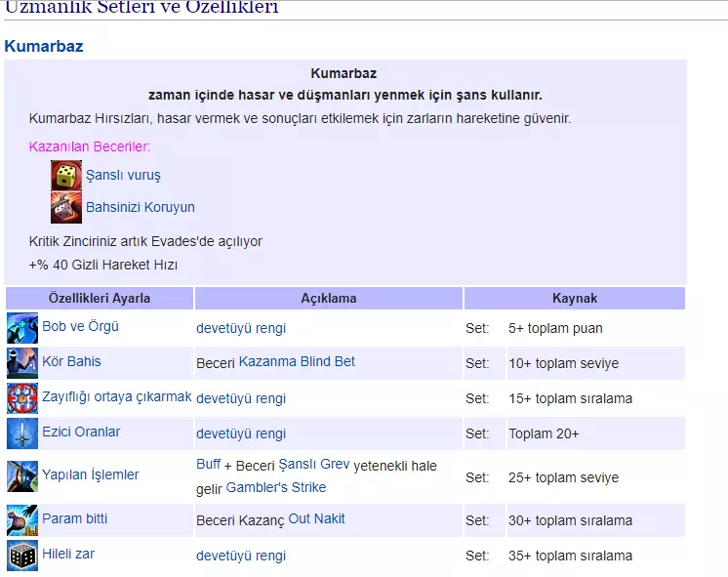728x577 pixels.
Task: Click the Özellikleri Ayarla column header
Action: coord(100,298)
